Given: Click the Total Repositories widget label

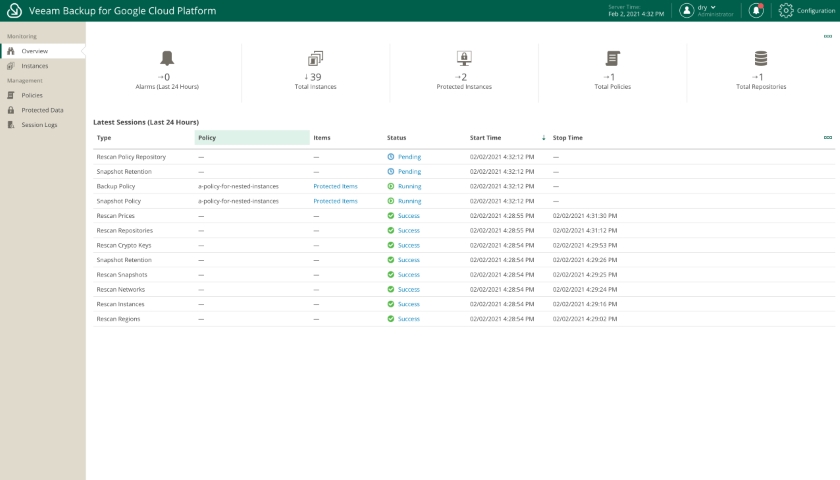Looking at the screenshot, I should coord(761,87).
